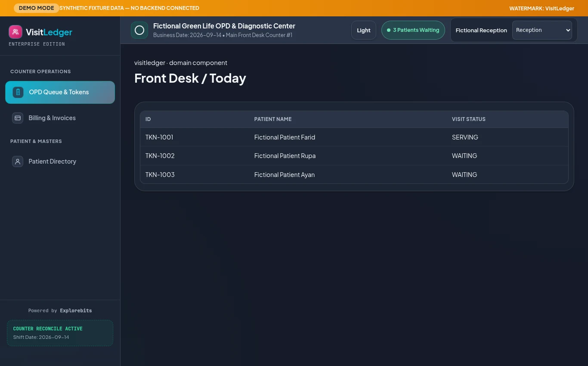Click the Fictional Reception user label

(x=481, y=30)
